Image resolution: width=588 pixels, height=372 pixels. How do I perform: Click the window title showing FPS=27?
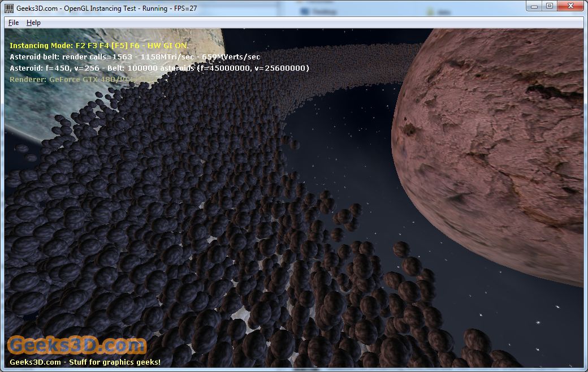coord(106,8)
